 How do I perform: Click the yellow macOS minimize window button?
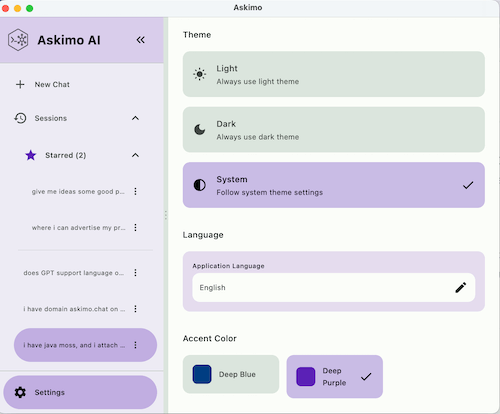click(x=17, y=8)
